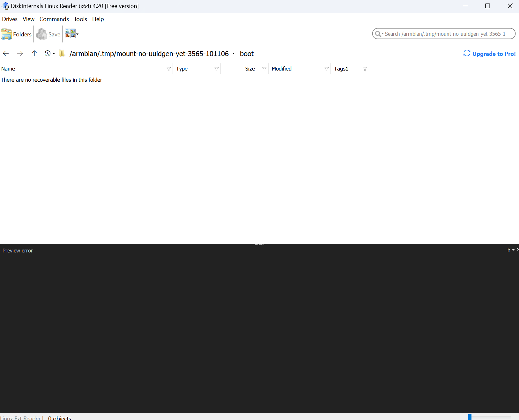The height and width of the screenshot is (420, 519).
Task: Open the search magnifier options dropdown
Action: pos(379,34)
